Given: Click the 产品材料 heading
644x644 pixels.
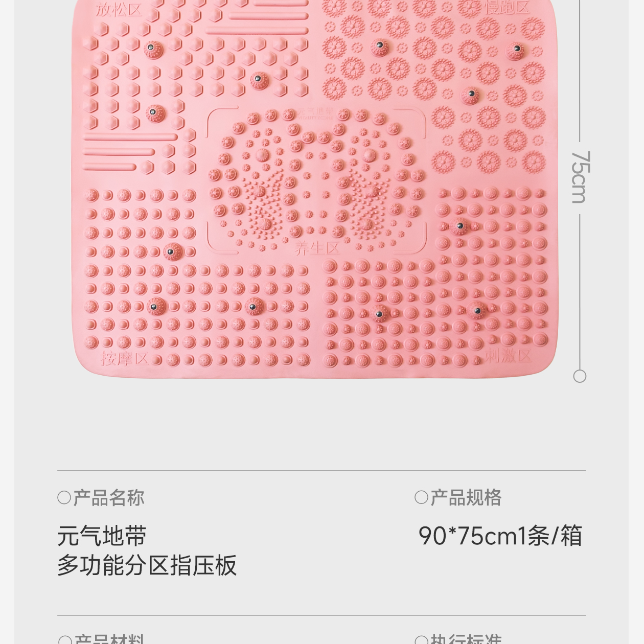Looking at the screenshot, I should tap(109, 639).
